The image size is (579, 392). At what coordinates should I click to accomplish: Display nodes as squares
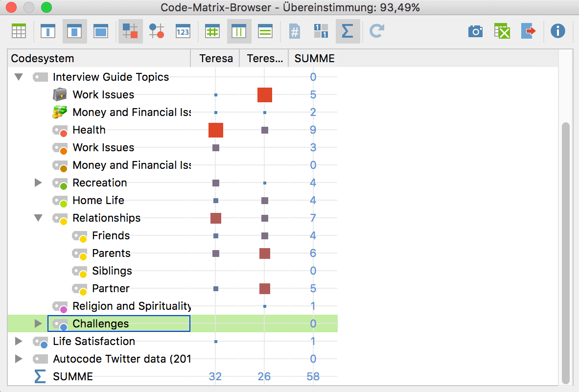coord(130,31)
